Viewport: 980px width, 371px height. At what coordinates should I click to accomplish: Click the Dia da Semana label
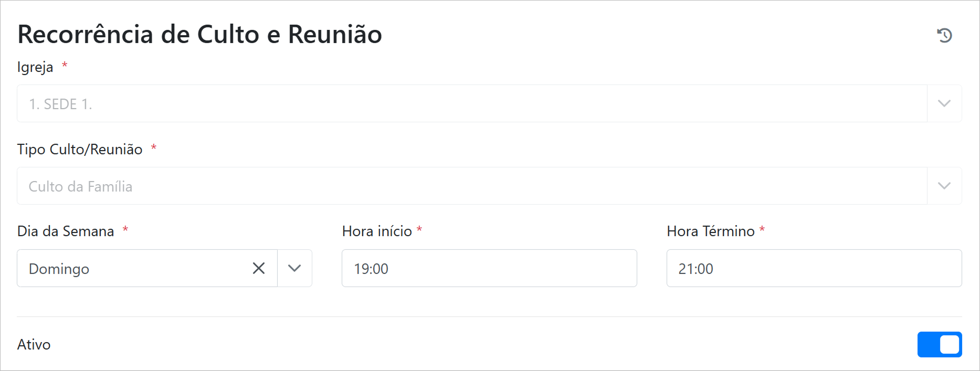coord(66,231)
